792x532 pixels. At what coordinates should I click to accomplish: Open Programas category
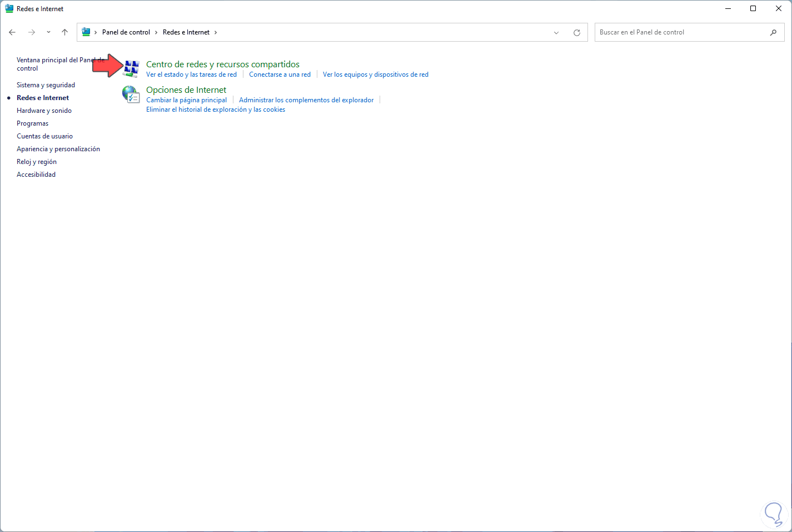(x=32, y=123)
